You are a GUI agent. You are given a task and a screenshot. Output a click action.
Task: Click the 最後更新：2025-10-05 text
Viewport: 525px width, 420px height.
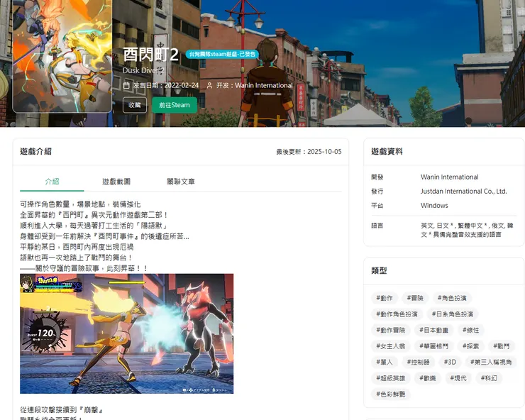click(309, 152)
